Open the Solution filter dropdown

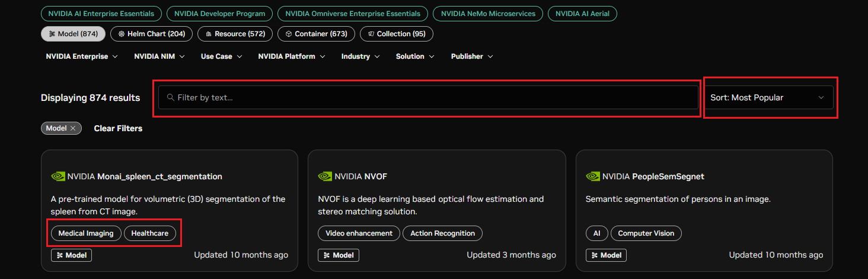415,56
